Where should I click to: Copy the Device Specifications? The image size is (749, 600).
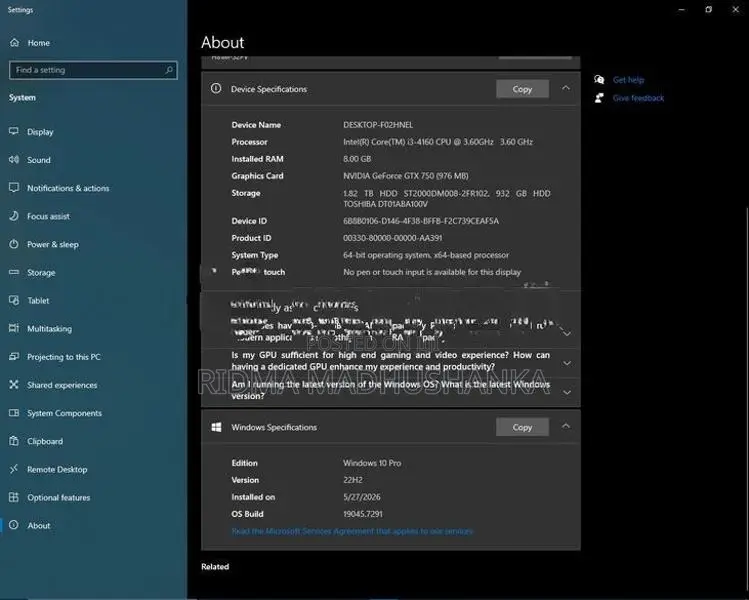[x=522, y=89]
